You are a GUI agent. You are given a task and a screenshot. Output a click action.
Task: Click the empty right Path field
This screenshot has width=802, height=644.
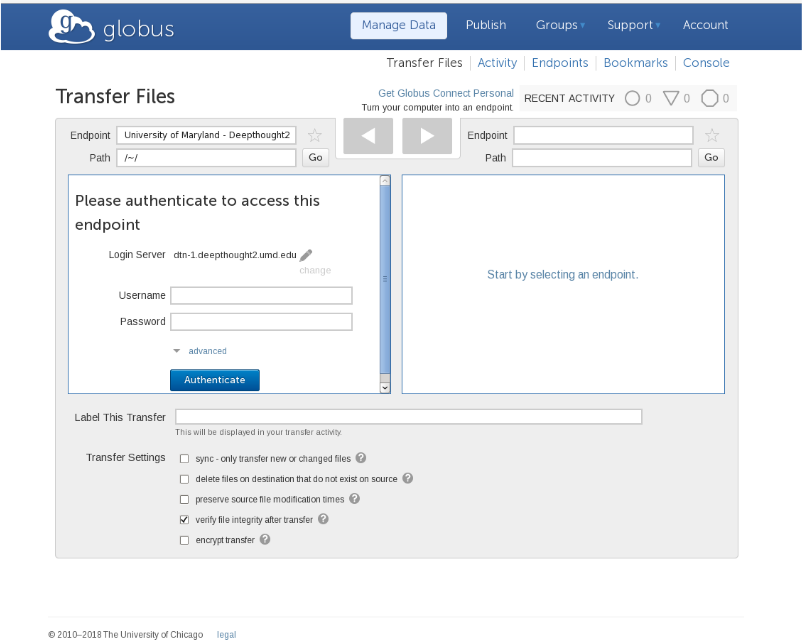602,158
